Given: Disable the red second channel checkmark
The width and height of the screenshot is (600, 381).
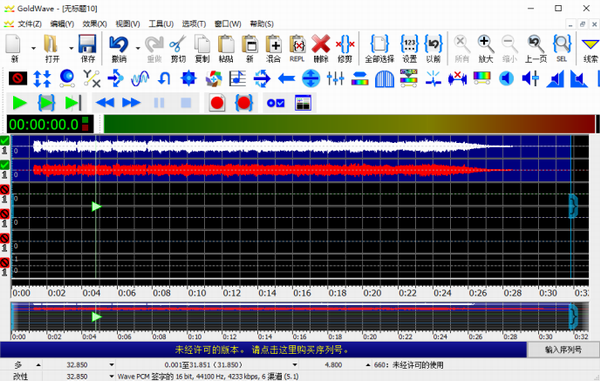Looking at the screenshot, I should point(5,165).
